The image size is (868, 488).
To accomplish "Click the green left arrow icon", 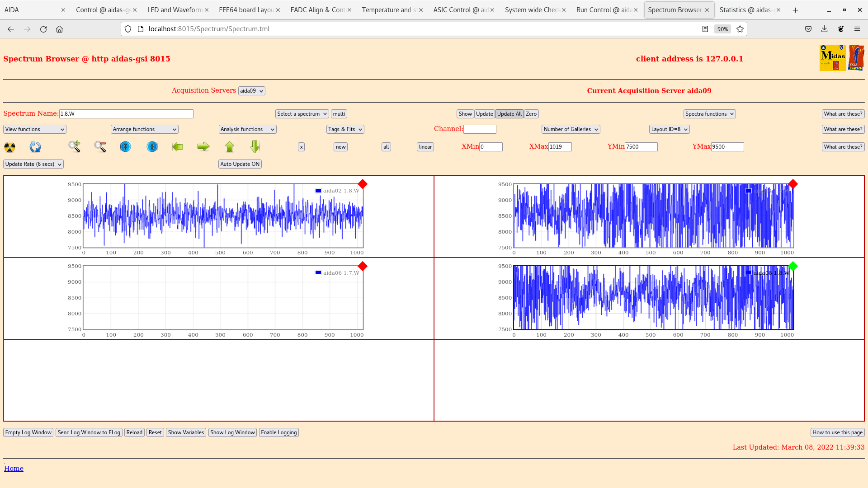I will click(178, 146).
